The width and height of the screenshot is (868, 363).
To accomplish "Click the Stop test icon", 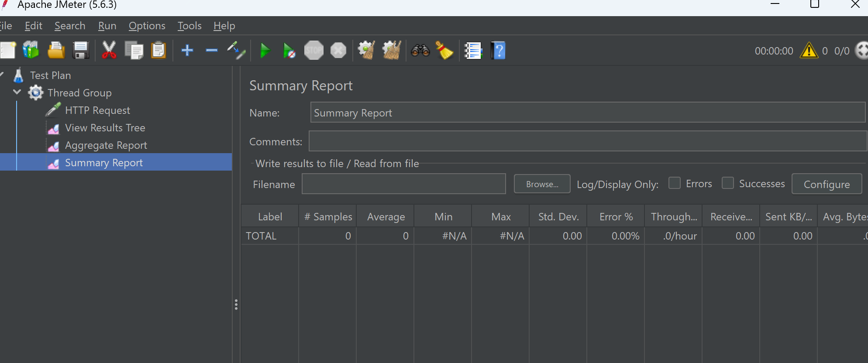I will click(x=314, y=51).
